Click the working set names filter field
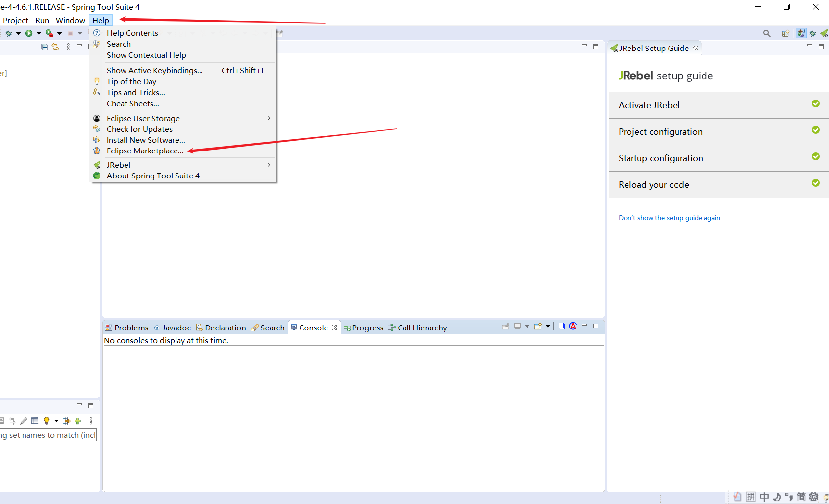829x504 pixels. click(x=48, y=435)
